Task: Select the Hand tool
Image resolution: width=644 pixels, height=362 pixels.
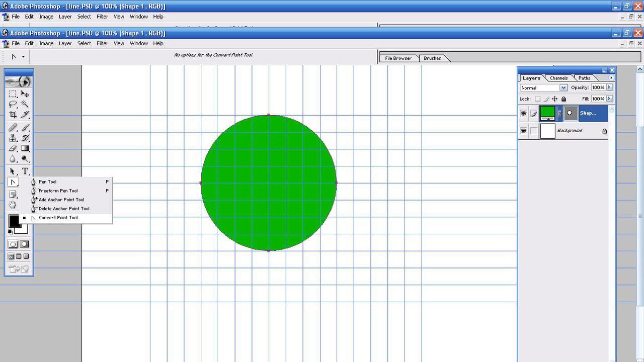Action: 13,205
